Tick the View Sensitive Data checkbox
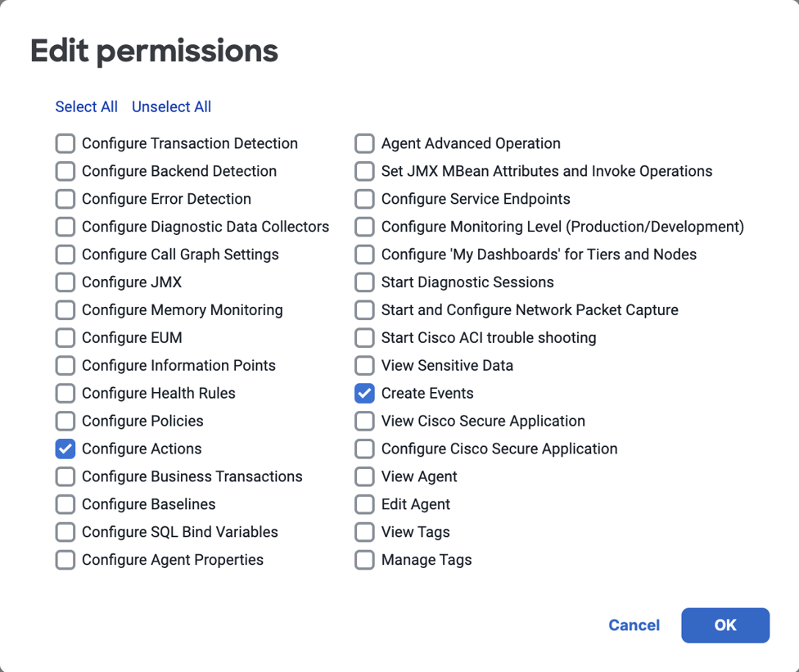The image size is (799, 672). point(365,366)
